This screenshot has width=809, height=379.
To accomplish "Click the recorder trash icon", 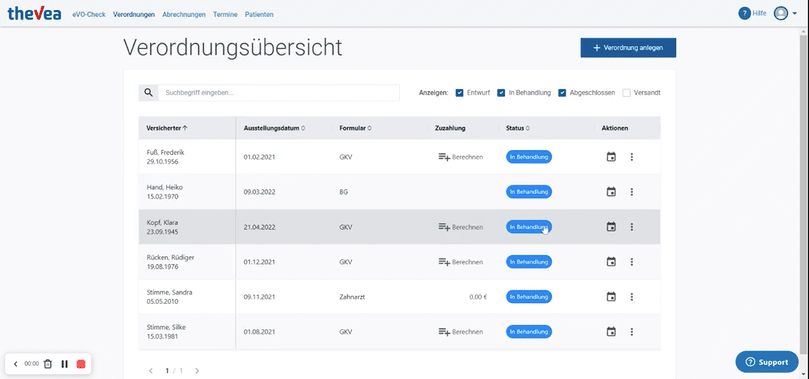I will point(47,364).
